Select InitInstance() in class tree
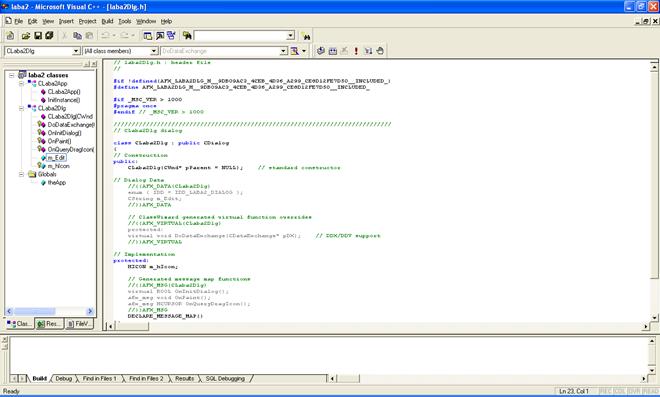The image size is (660, 397). coord(64,100)
